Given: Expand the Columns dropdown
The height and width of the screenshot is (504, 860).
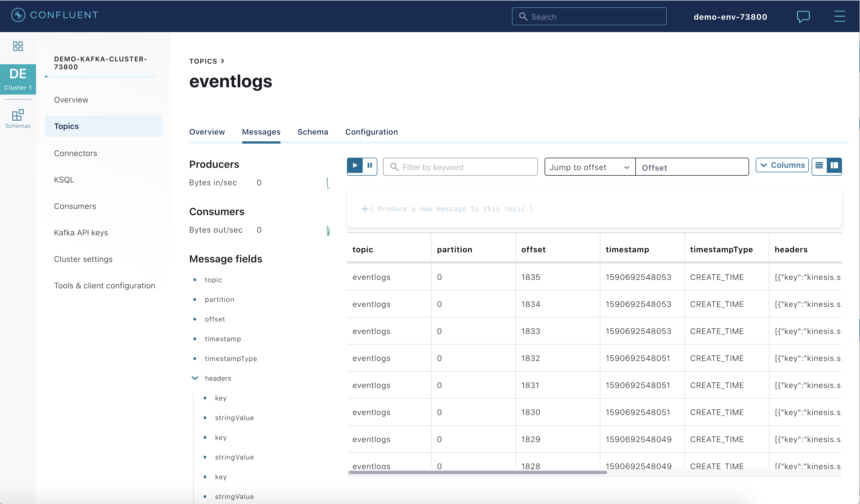Looking at the screenshot, I should pyautogui.click(x=782, y=165).
